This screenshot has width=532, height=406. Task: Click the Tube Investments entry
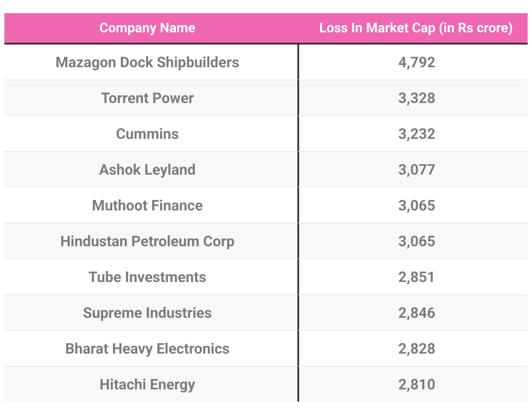(x=147, y=277)
